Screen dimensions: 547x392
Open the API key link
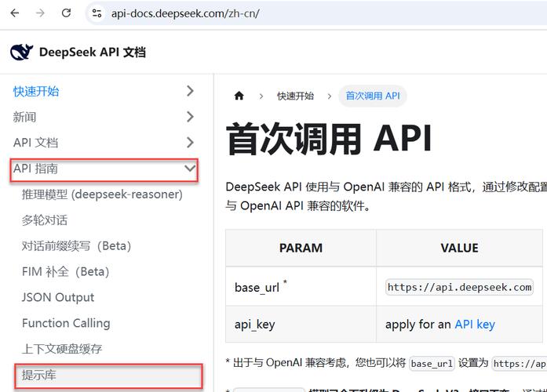point(475,325)
